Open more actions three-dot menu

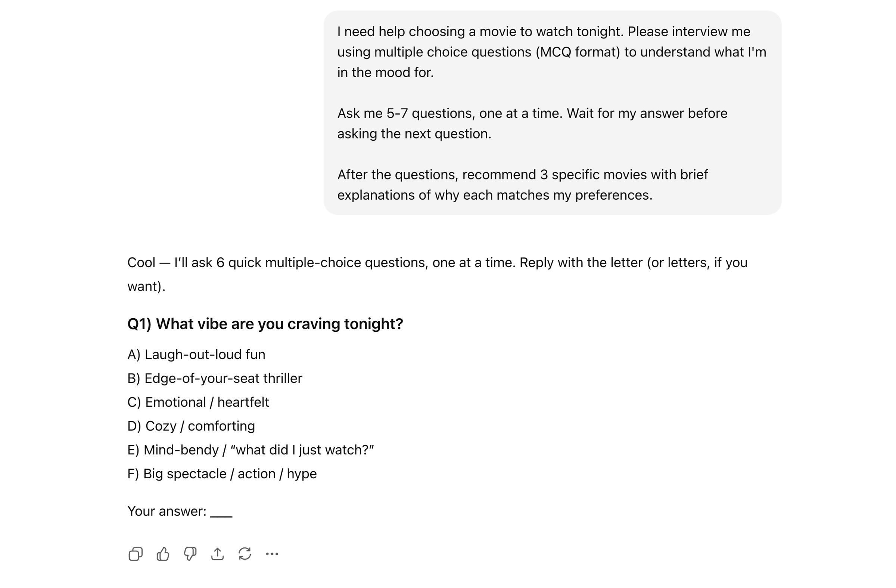[272, 554]
